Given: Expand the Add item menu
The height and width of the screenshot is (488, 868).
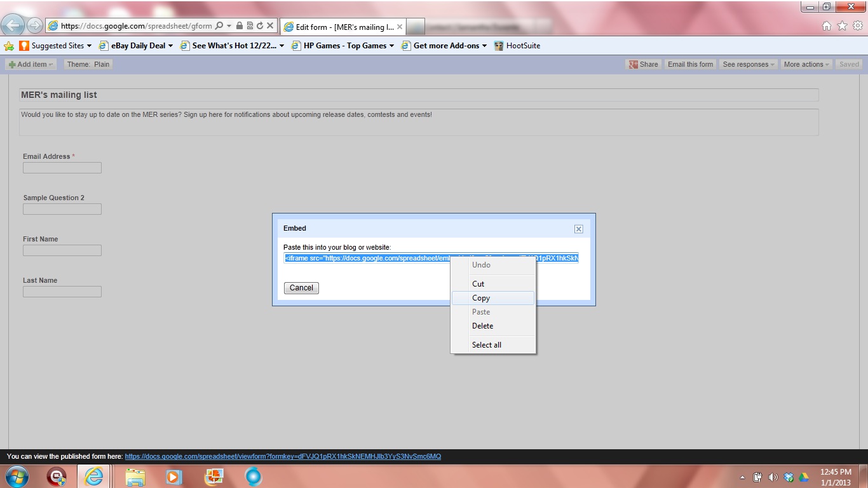Looking at the screenshot, I should [31, 64].
